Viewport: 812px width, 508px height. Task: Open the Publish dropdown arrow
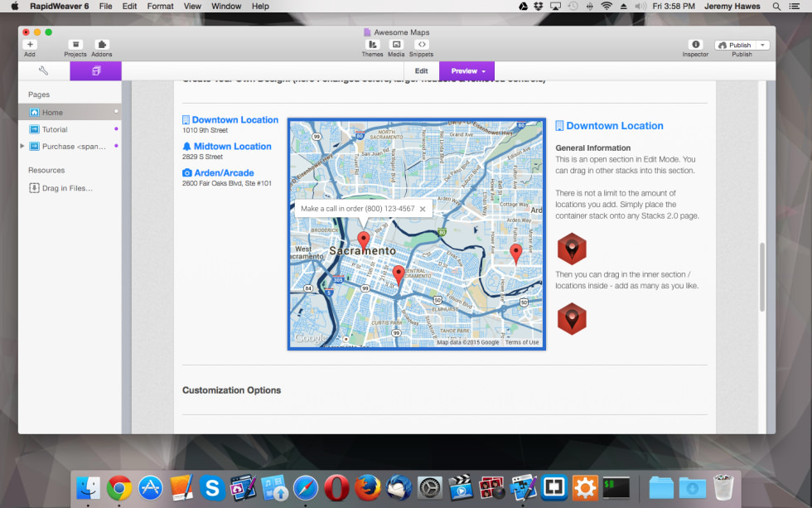[x=763, y=45]
